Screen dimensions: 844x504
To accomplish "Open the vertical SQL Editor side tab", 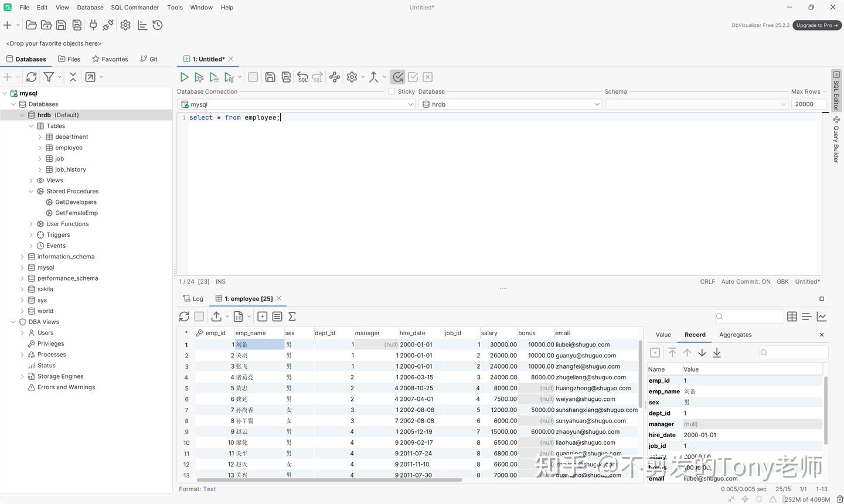I will (836, 91).
